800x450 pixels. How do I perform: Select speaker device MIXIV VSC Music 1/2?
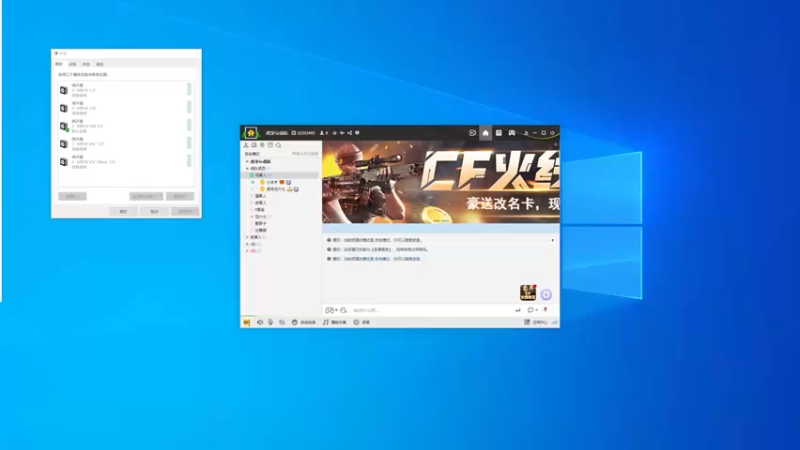126,162
